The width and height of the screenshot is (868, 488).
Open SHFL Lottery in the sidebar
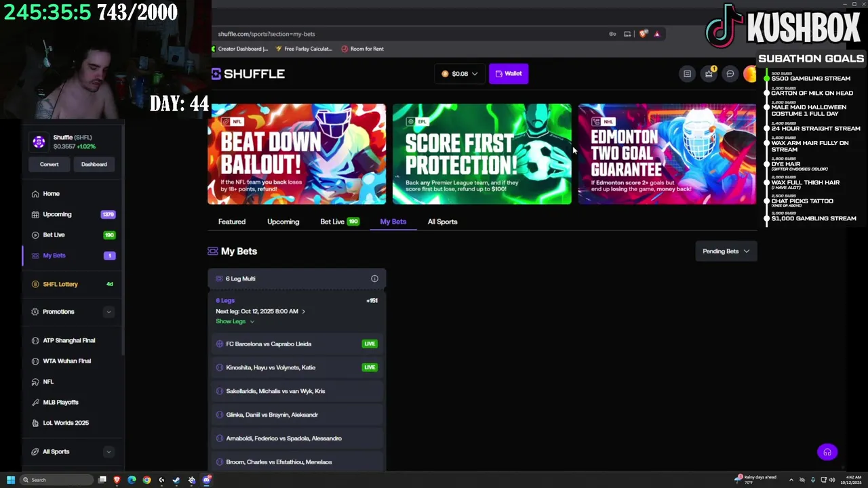[73, 284]
